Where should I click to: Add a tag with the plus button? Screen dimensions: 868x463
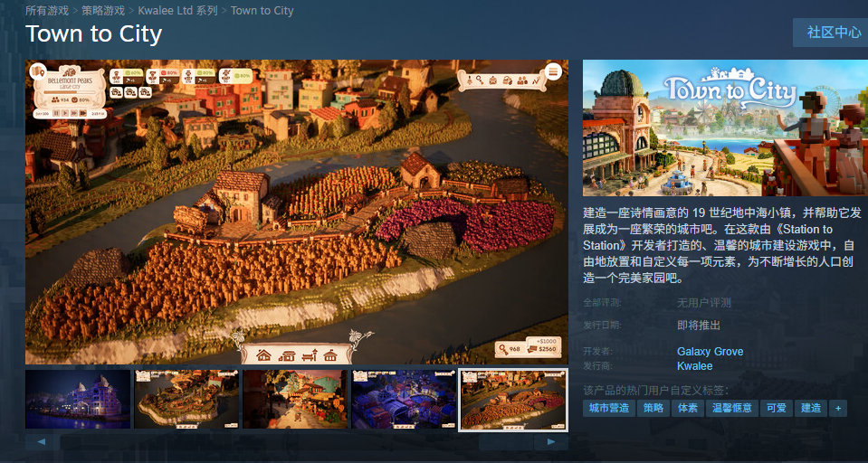point(838,408)
